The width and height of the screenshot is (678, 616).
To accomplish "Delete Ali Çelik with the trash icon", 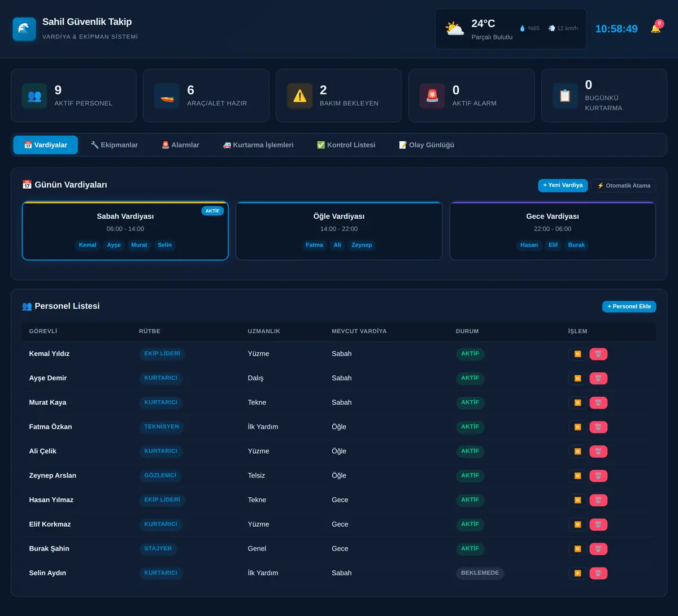I will [598, 451].
